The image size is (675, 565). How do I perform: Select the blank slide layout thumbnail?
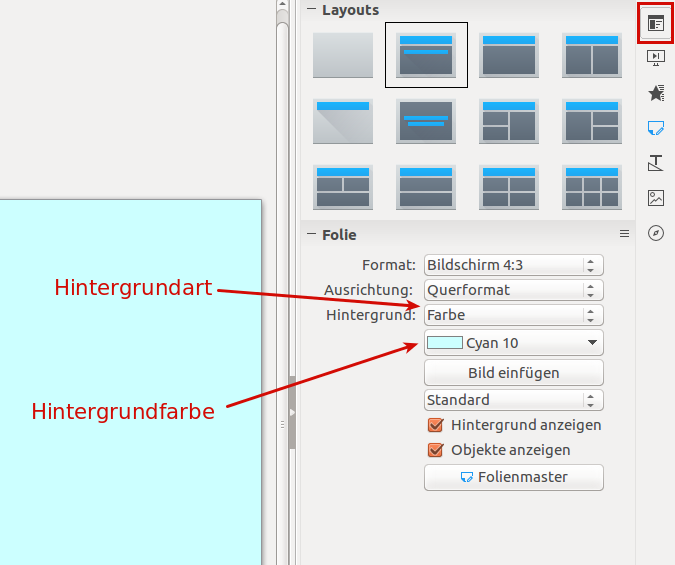click(x=343, y=55)
